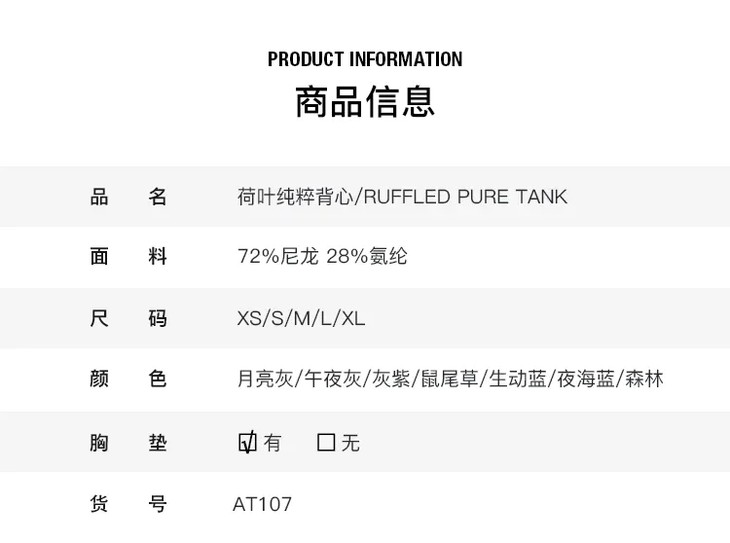Click the 商品信息 title
This screenshot has height=543, width=730.
tap(365, 102)
